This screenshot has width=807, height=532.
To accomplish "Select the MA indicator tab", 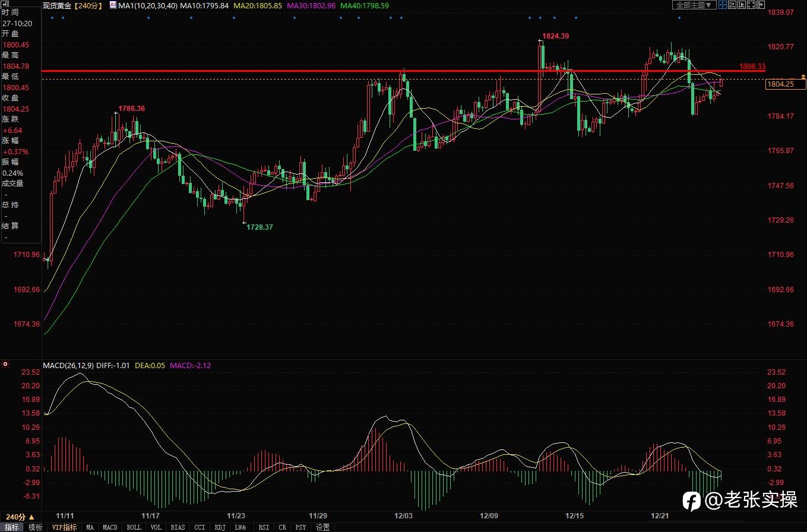I will [90, 527].
